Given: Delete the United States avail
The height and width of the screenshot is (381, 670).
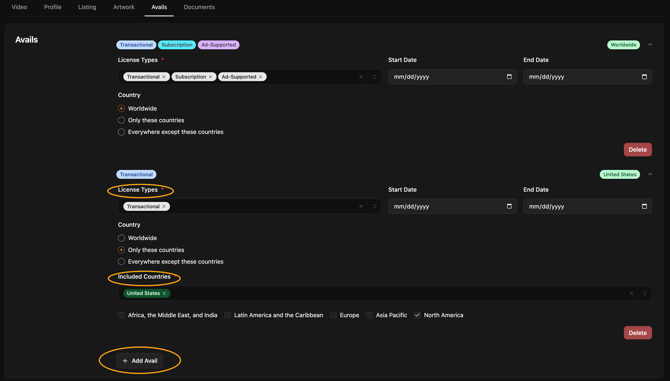Looking at the screenshot, I should pos(638,333).
